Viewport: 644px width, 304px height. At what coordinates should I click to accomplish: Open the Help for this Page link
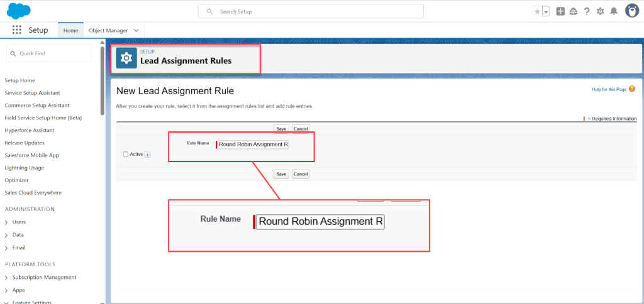(x=609, y=89)
